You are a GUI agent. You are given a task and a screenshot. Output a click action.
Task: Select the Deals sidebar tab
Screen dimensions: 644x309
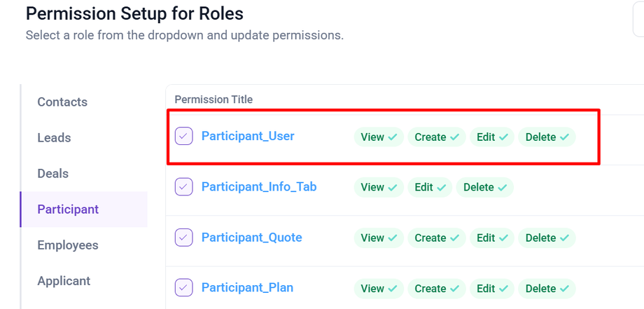(x=52, y=174)
